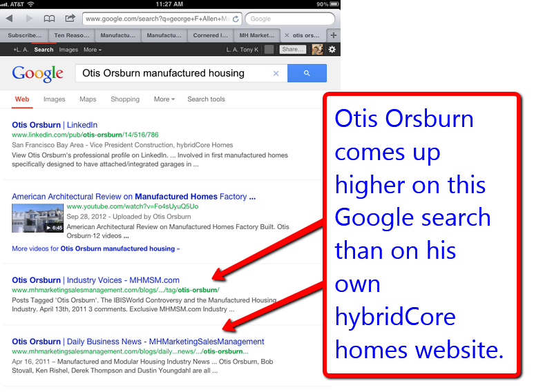Select Search in the black Google bar
Image resolution: width=534 pixels, height=392 pixels.
(x=44, y=50)
